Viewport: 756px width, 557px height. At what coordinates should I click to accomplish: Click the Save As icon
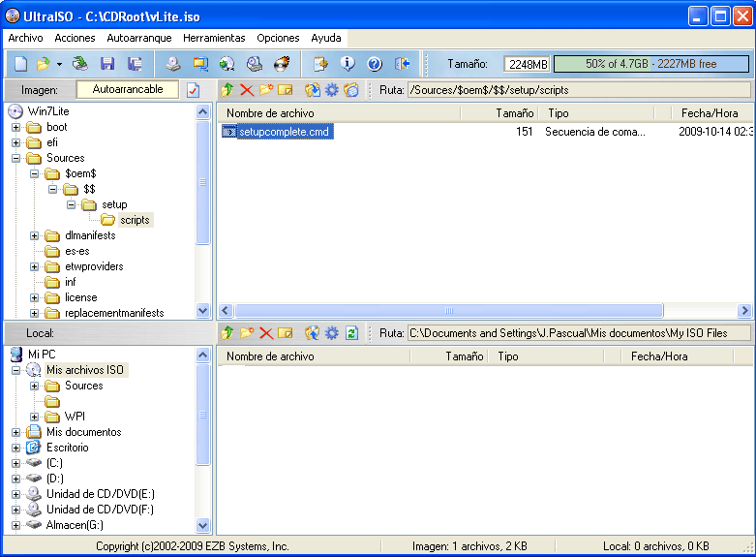pyautogui.click(x=135, y=64)
